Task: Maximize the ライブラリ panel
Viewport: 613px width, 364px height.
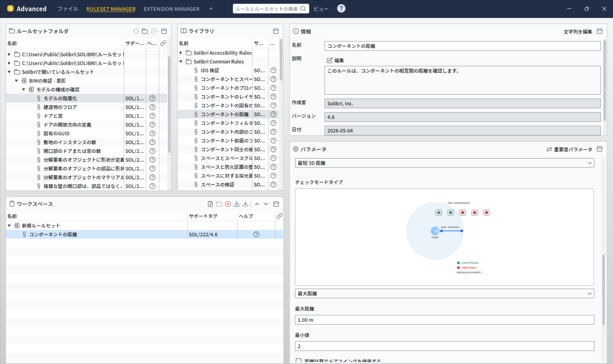Action: 276,31
